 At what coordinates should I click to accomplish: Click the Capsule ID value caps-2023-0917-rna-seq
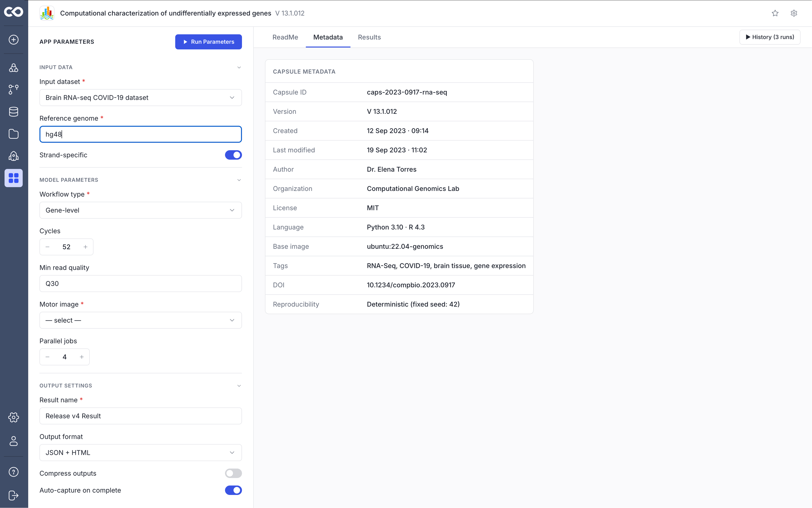click(407, 92)
